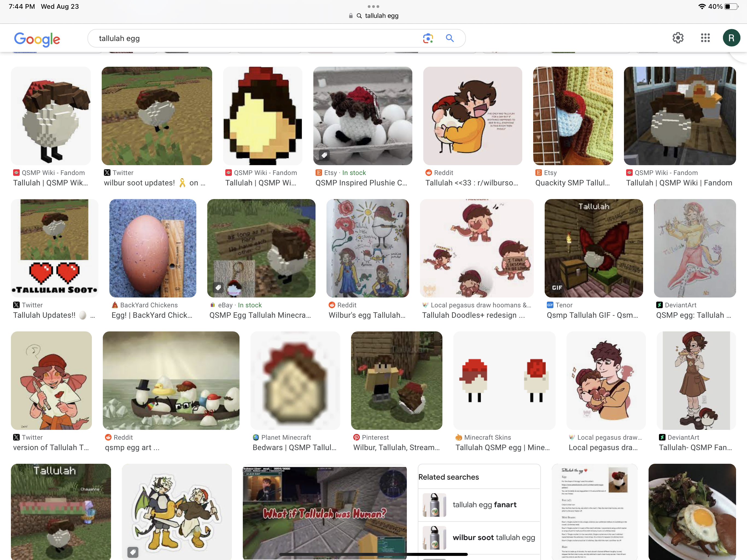Open Google quick settings gear
Screen dimensions: 747x560
[678, 38]
